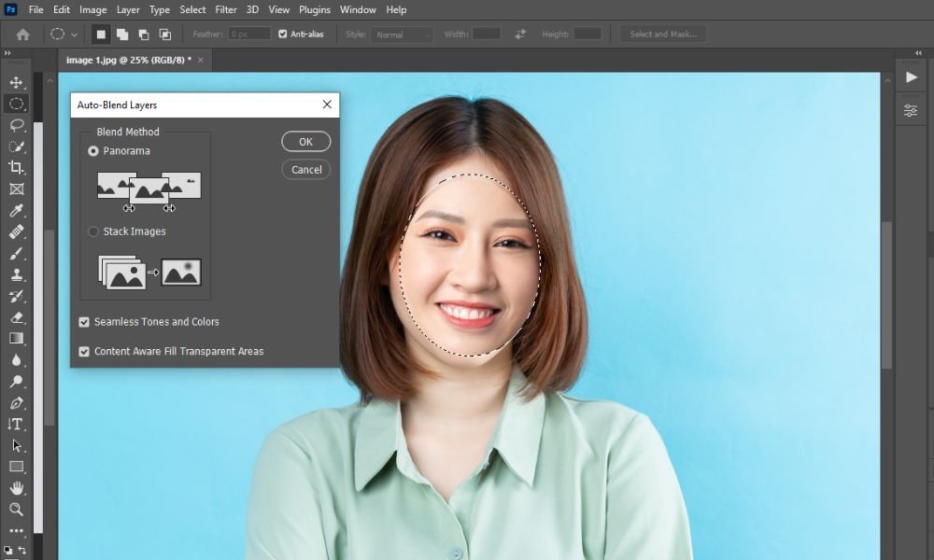Screen dimensions: 934x560
Task: Open the Actions panel play icon
Action: tap(911, 77)
